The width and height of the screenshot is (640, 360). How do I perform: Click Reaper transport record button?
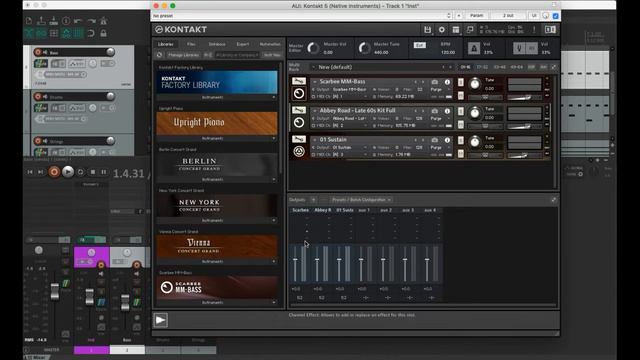[54, 172]
